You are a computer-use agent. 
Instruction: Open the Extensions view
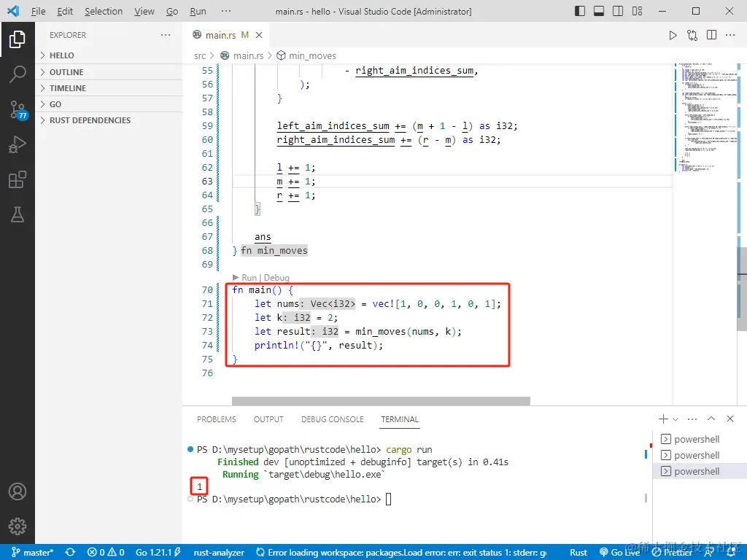coord(18,179)
